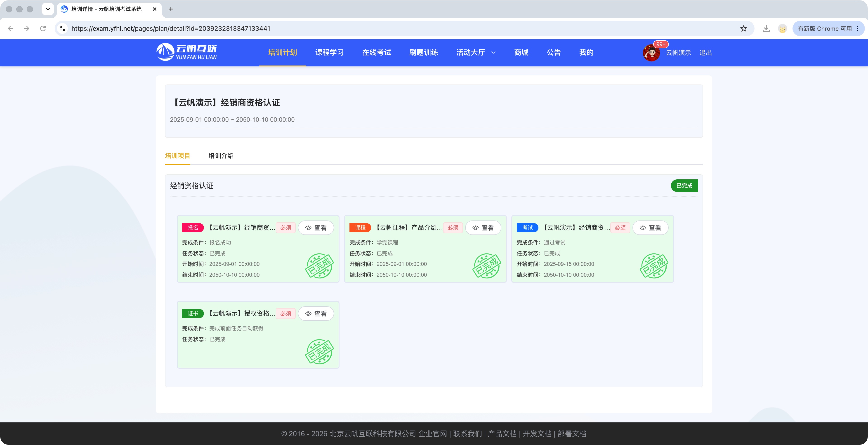Open the 联系我们 footer link
Viewport: 868px width, 445px height.
[468, 433]
